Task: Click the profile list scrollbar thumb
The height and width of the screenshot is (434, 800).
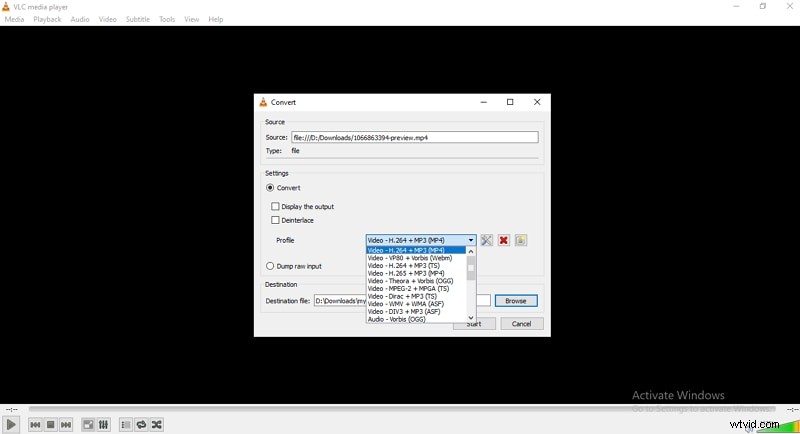Action: [471, 268]
